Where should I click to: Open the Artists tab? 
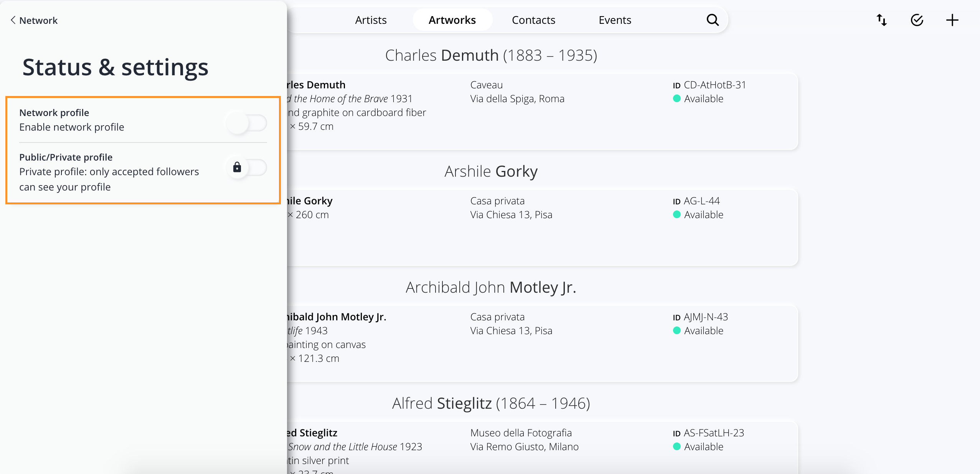(x=371, y=20)
